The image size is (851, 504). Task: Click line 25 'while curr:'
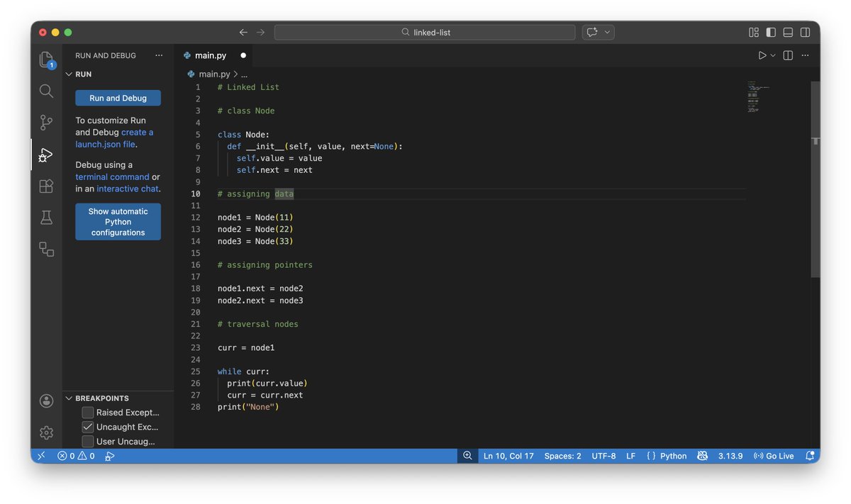coord(243,371)
